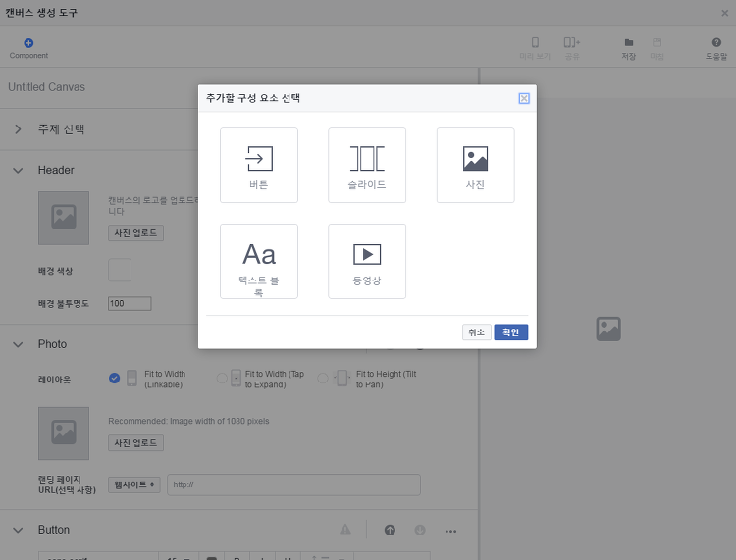Click the 공유 share icon
This screenshot has width=736, height=560.
pos(572,48)
